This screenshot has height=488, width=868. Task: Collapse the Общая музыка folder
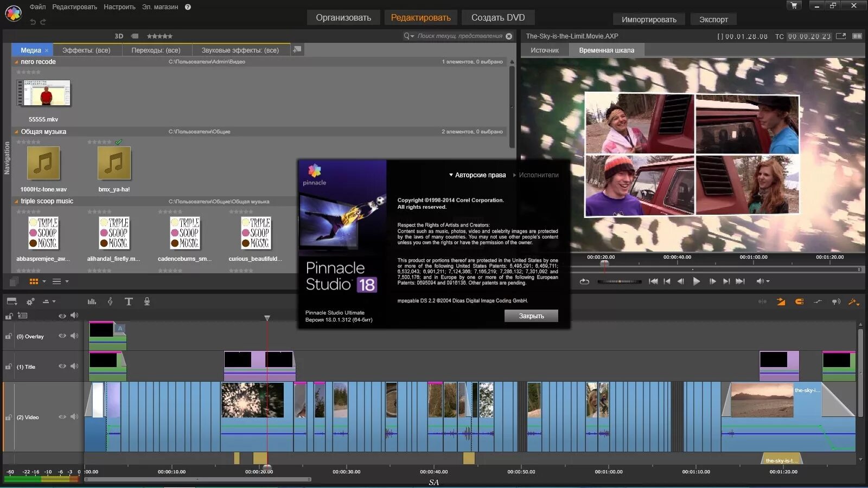(16, 132)
